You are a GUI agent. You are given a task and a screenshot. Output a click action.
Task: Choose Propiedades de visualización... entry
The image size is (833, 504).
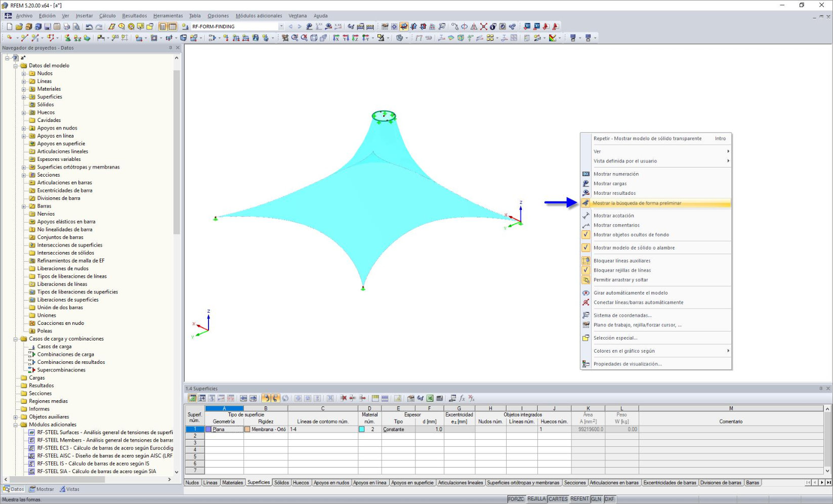[656, 364]
